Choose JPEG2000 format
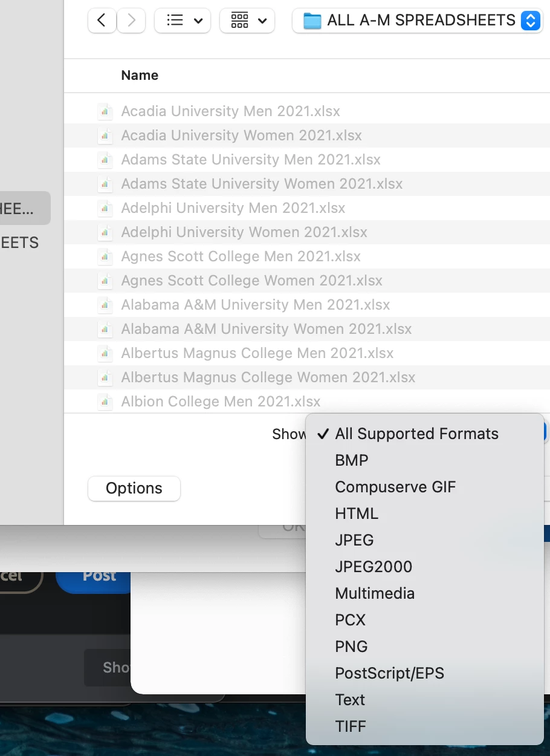This screenshot has height=756, width=550. point(424,567)
